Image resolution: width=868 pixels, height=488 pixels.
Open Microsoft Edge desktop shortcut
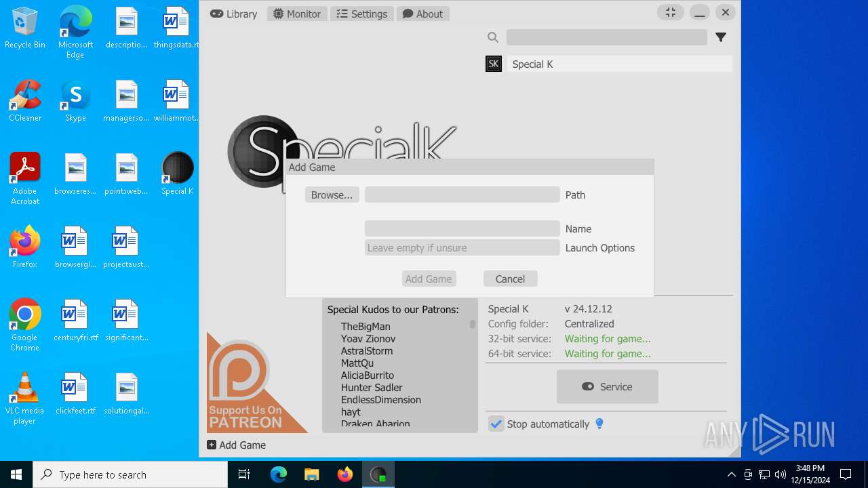75,32
